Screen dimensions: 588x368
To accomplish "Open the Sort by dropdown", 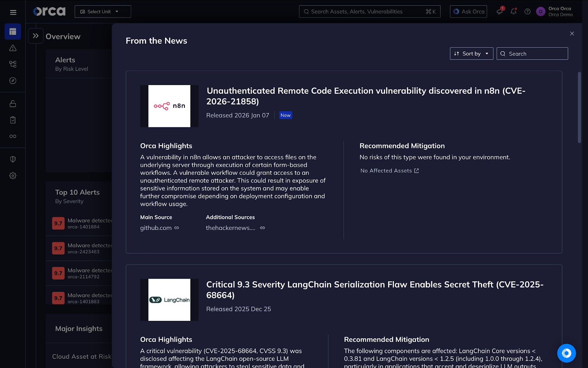I will [471, 54].
